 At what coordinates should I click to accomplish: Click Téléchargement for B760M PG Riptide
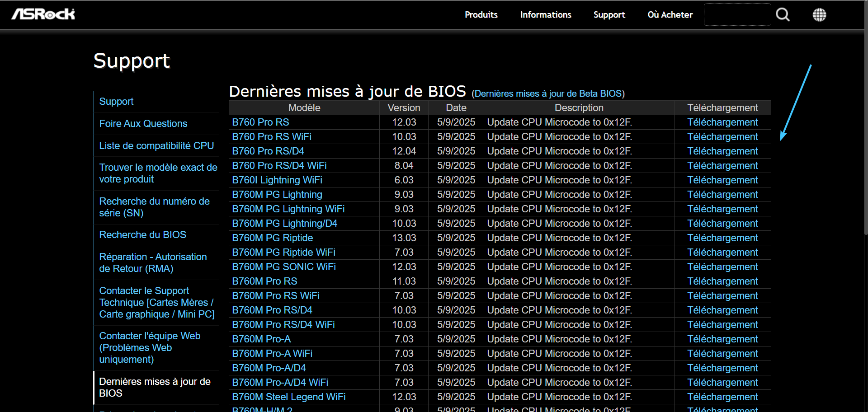click(722, 238)
